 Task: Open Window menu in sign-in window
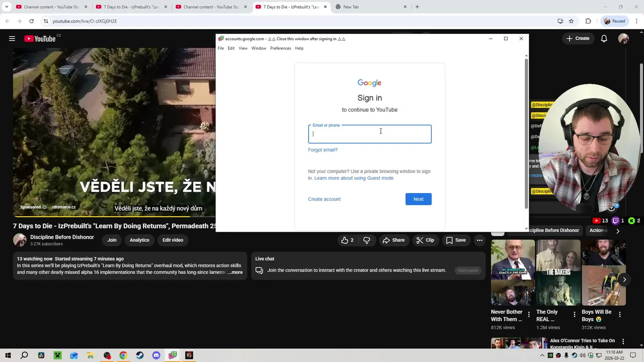point(259,48)
